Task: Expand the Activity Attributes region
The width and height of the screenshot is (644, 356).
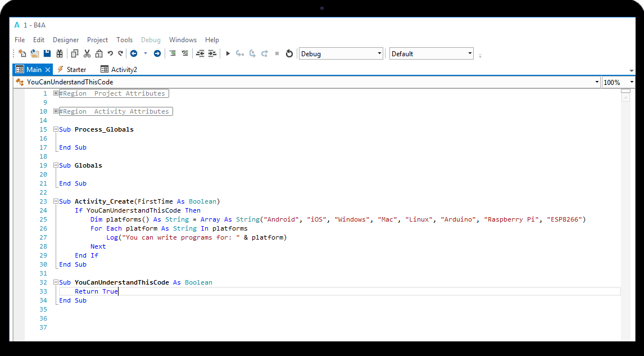Action: [x=56, y=111]
